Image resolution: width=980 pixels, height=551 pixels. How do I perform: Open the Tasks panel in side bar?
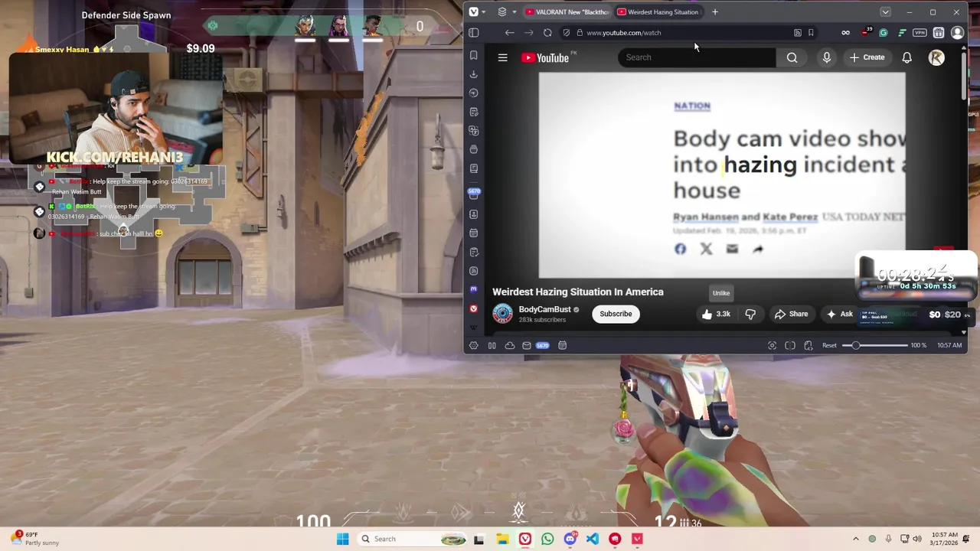point(473,252)
